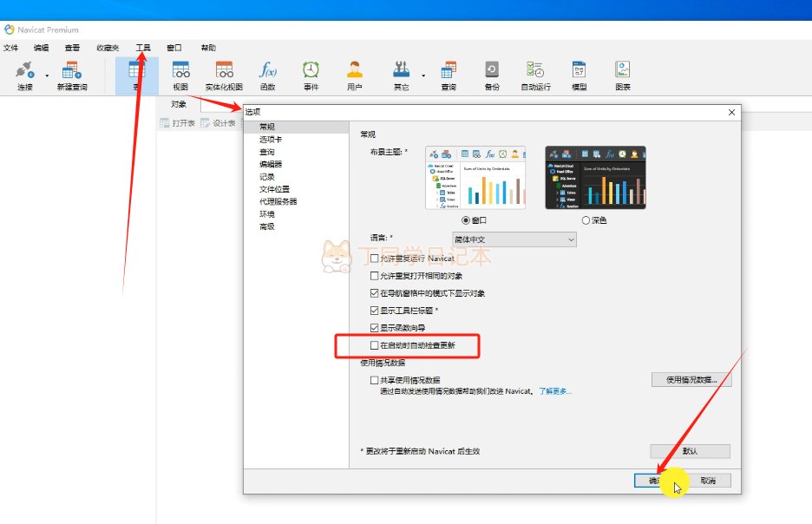Select Tabs (选项卡) options category
The image size is (812, 524).
click(x=271, y=140)
